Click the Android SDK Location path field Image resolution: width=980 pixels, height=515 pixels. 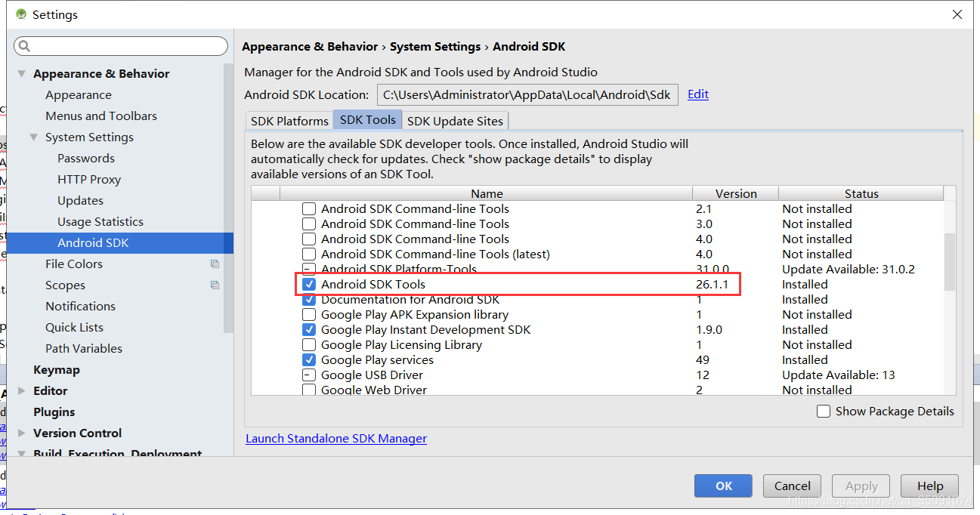pos(527,94)
